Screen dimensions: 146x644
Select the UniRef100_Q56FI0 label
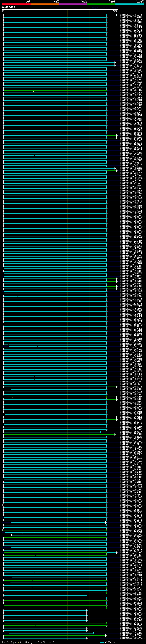point(131,336)
